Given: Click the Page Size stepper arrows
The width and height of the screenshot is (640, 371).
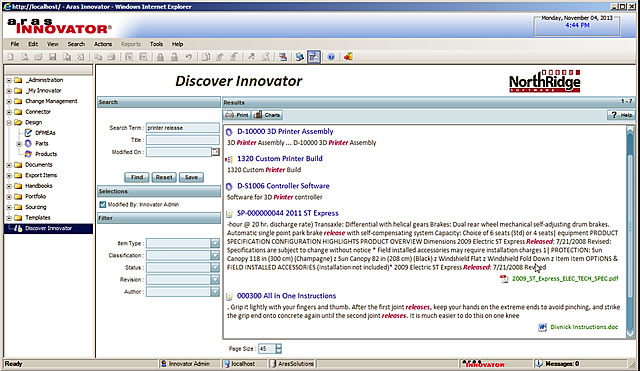Looking at the screenshot, I should click(278, 349).
